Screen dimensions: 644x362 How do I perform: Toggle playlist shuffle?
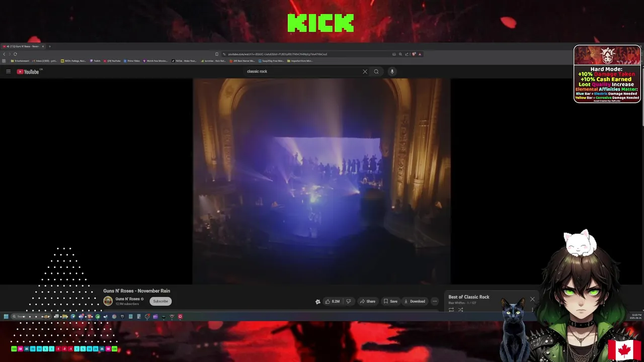click(x=460, y=310)
